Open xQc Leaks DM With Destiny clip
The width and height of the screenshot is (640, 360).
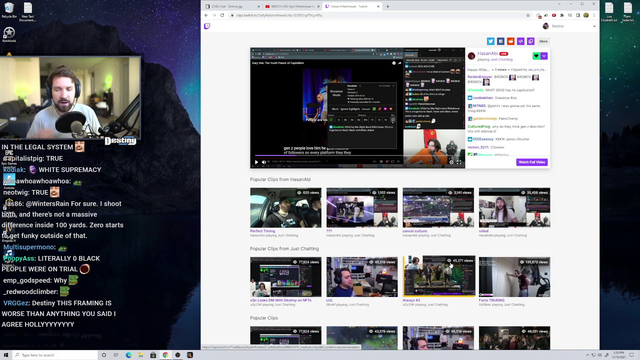pyautogui.click(x=286, y=277)
